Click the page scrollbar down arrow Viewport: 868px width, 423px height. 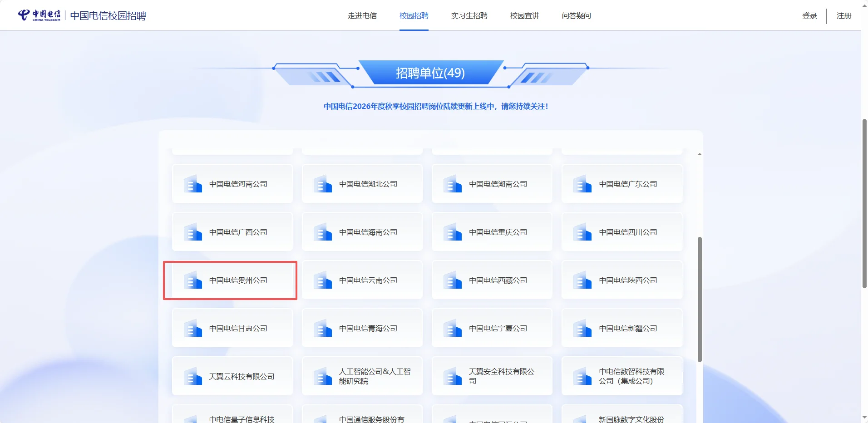pos(864,418)
